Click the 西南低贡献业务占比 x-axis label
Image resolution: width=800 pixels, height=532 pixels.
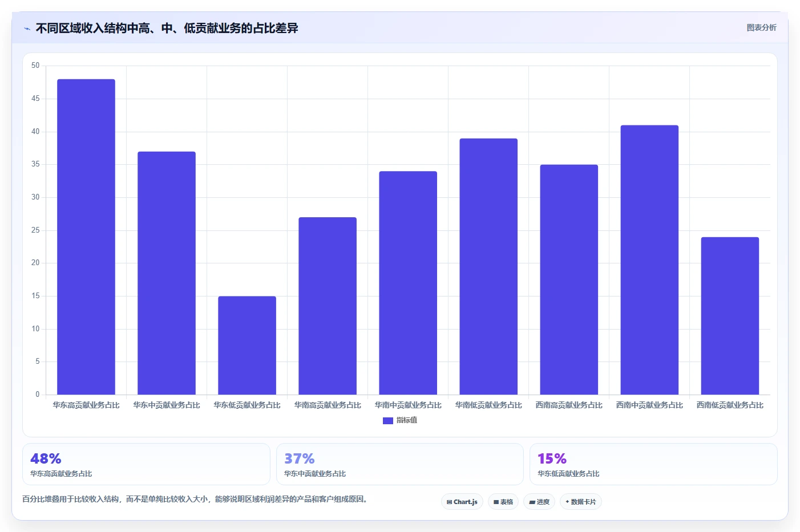[730, 405]
